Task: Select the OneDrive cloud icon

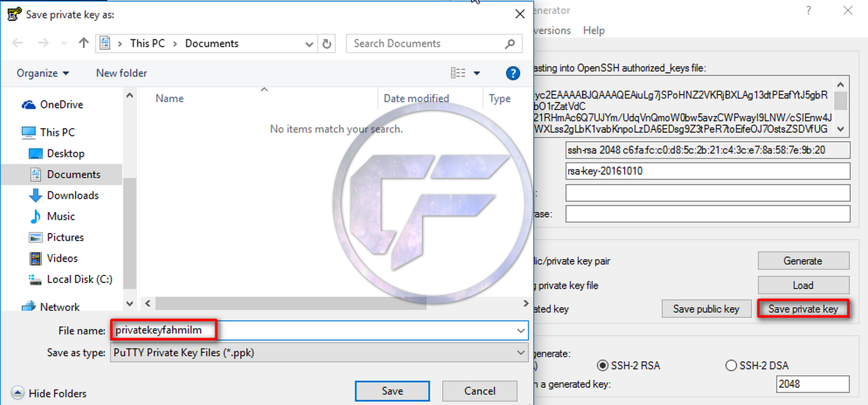Action: (29, 105)
